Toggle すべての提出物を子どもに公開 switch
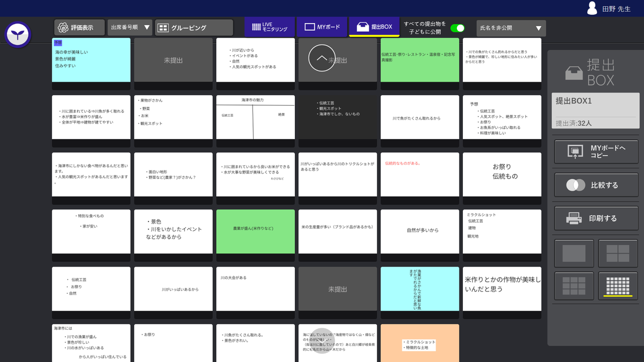Screen dimensions: 644x362 click(457, 29)
